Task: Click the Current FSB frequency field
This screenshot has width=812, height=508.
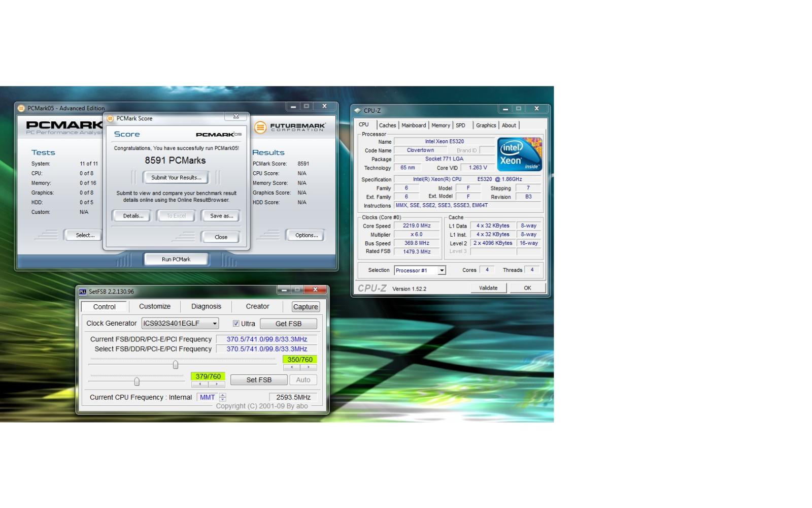Action: click(267, 339)
